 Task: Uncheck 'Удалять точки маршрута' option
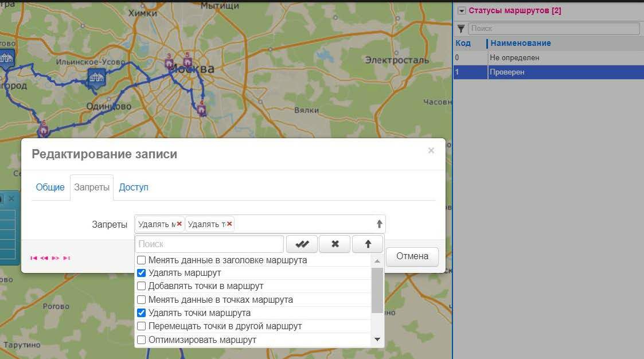pyautogui.click(x=141, y=313)
